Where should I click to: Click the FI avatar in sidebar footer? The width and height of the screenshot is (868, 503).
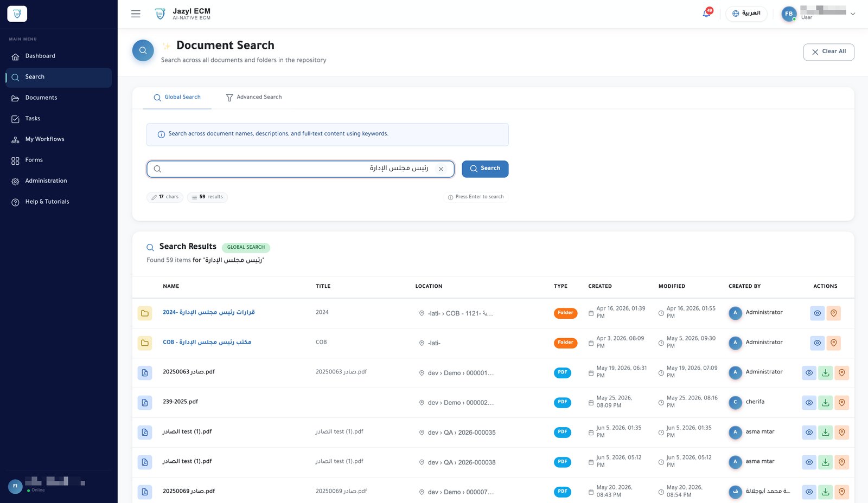15,486
